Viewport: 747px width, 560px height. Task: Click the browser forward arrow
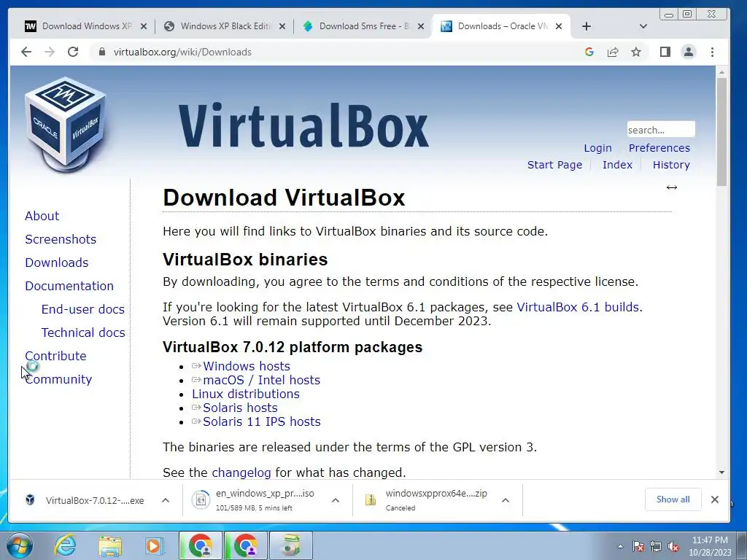(50, 52)
